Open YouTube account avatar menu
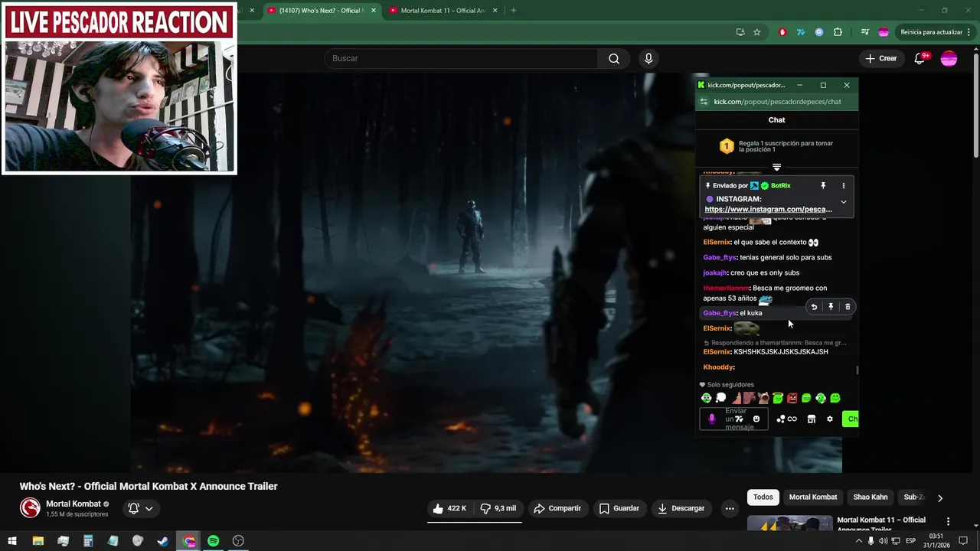The width and height of the screenshot is (980, 551). click(949, 59)
